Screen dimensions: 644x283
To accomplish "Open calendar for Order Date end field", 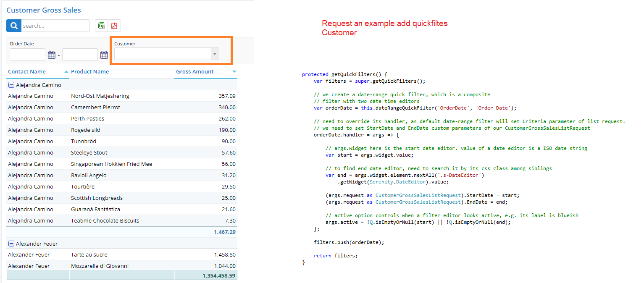I will point(104,55).
